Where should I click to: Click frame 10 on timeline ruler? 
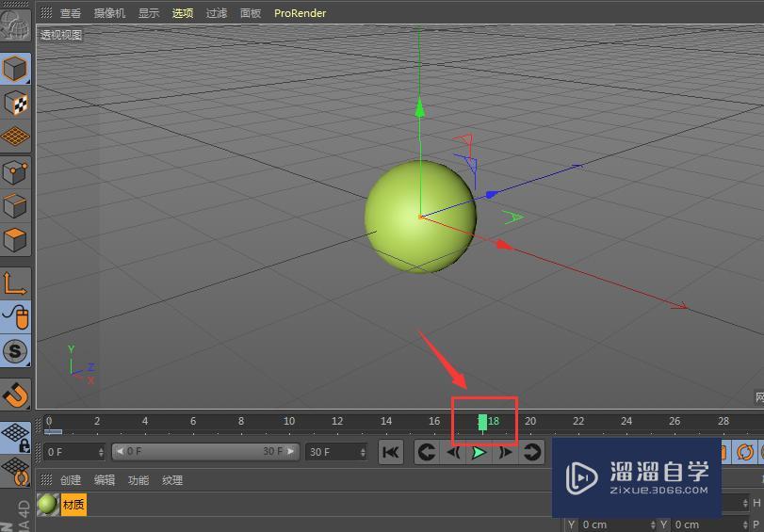pos(289,421)
